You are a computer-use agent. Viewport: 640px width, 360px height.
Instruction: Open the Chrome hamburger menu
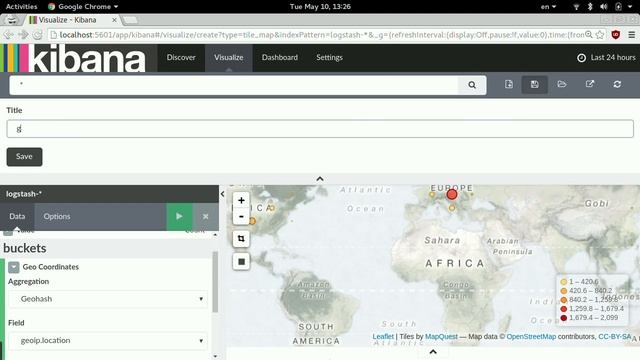coord(631,35)
